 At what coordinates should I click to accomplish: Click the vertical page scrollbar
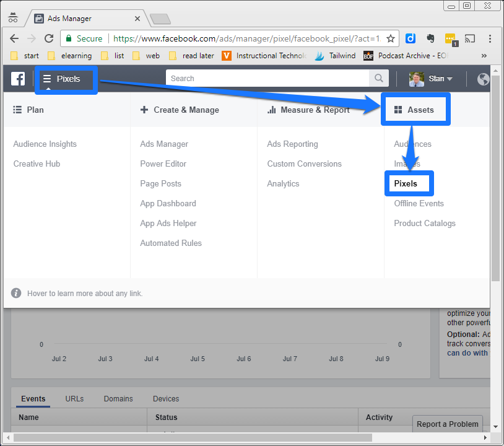[495, 186]
